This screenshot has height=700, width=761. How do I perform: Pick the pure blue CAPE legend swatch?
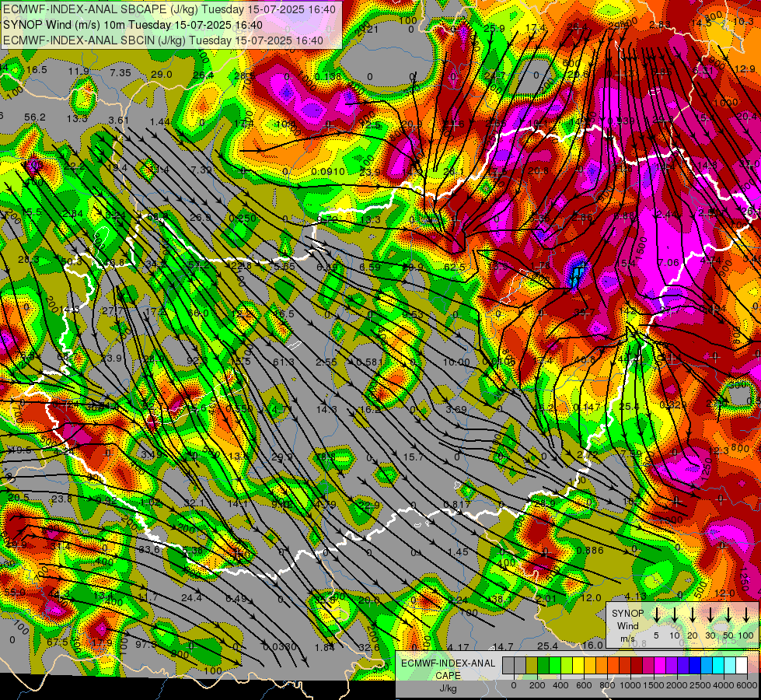[x=696, y=665]
